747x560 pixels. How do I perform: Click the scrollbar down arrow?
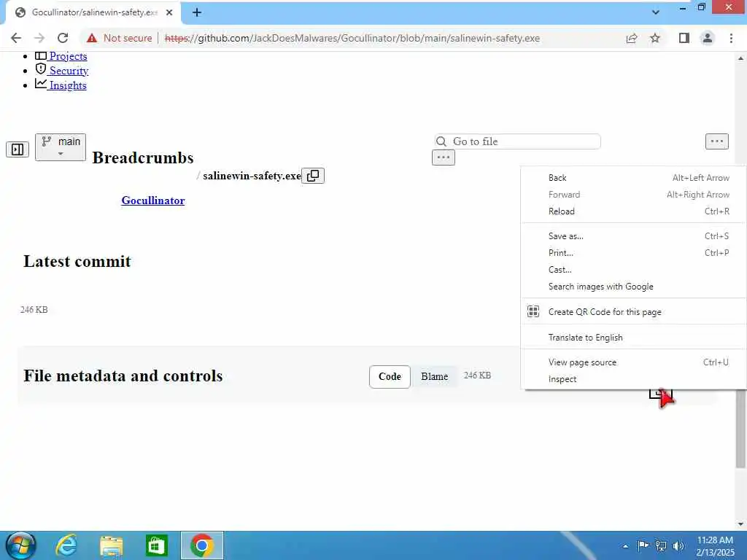click(741, 524)
